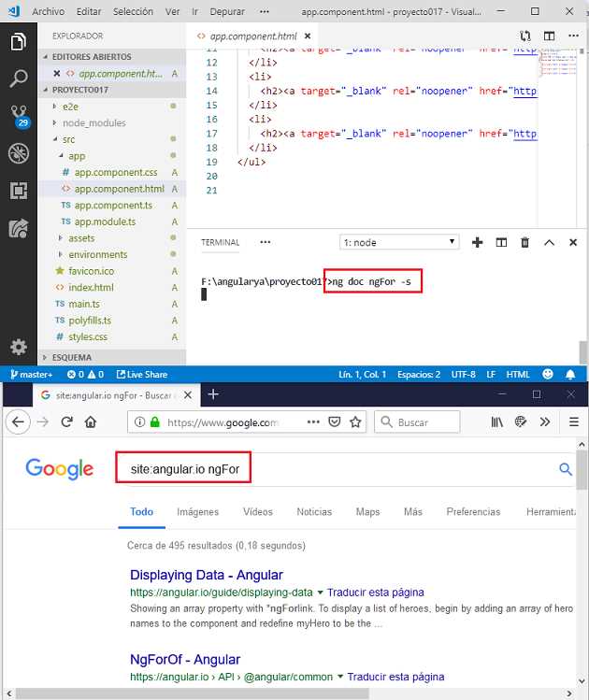Switch to Imágenes search tab

click(x=198, y=511)
